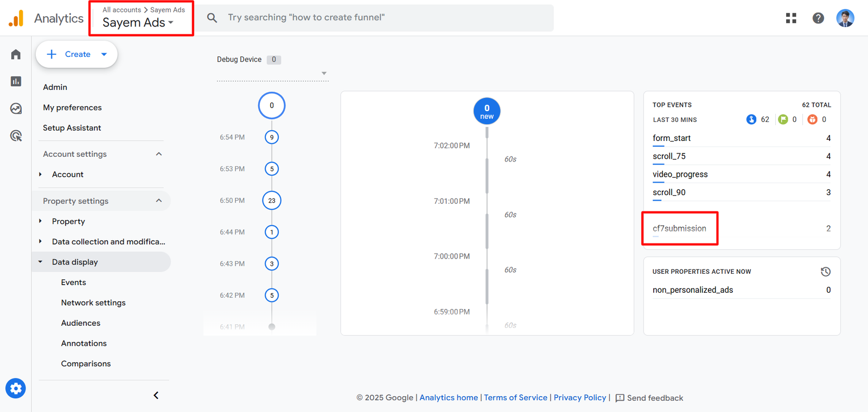The width and height of the screenshot is (868, 412).
Task: Click the search bar field
Action: coord(380,18)
